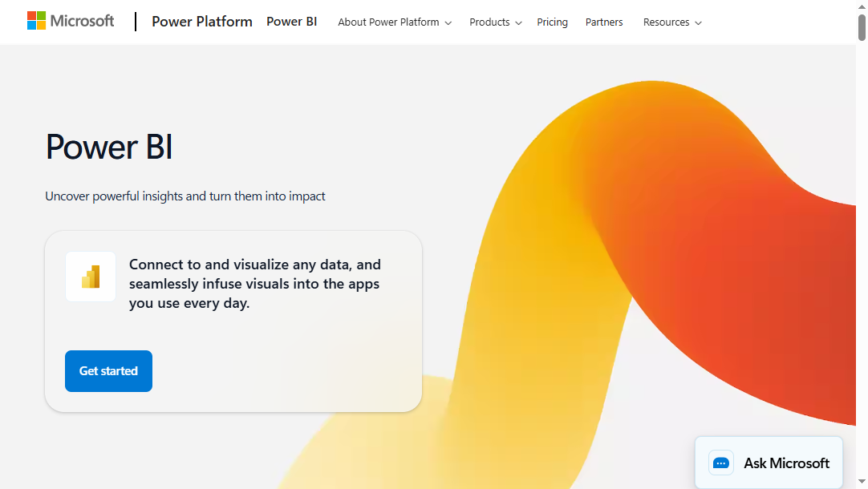This screenshot has width=868, height=489.
Task: Click the scrollbar up arrow
Action: click(862, 6)
